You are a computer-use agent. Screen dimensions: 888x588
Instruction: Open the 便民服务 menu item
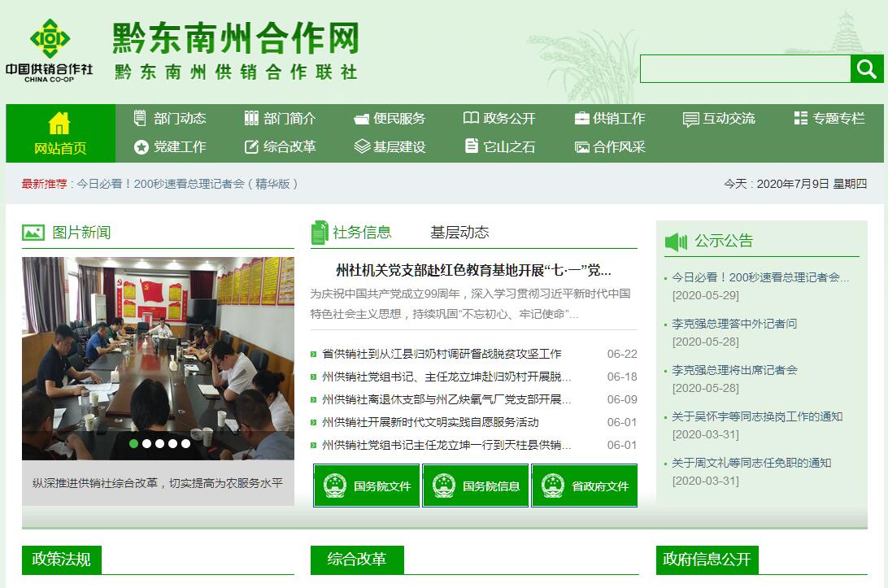pyautogui.click(x=390, y=119)
